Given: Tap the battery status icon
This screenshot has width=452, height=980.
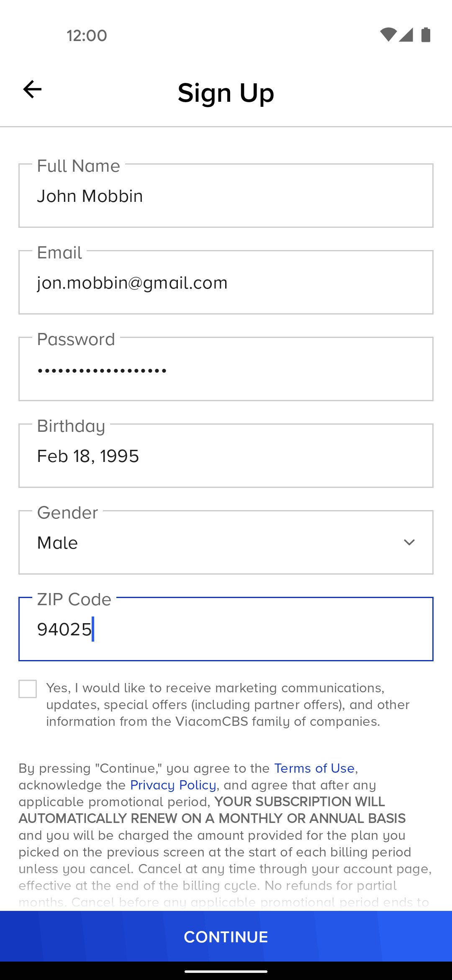Looking at the screenshot, I should click(426, 35).
